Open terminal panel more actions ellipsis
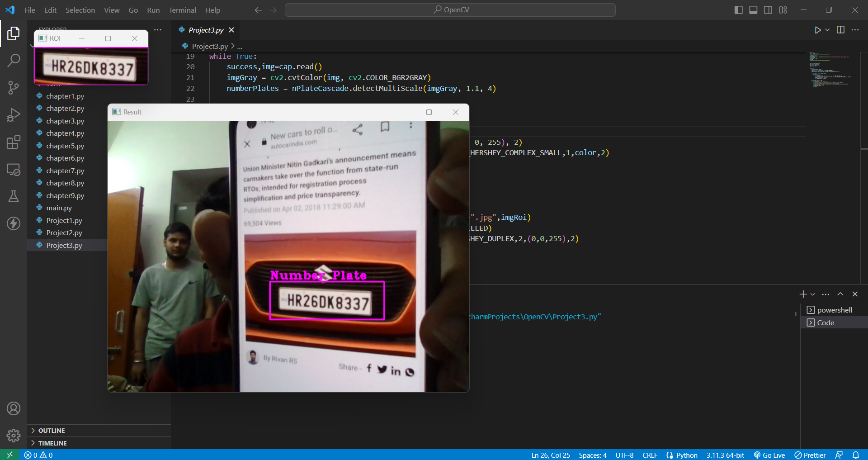The height and width of the screenshot is (460, 868). coord(826,294)
